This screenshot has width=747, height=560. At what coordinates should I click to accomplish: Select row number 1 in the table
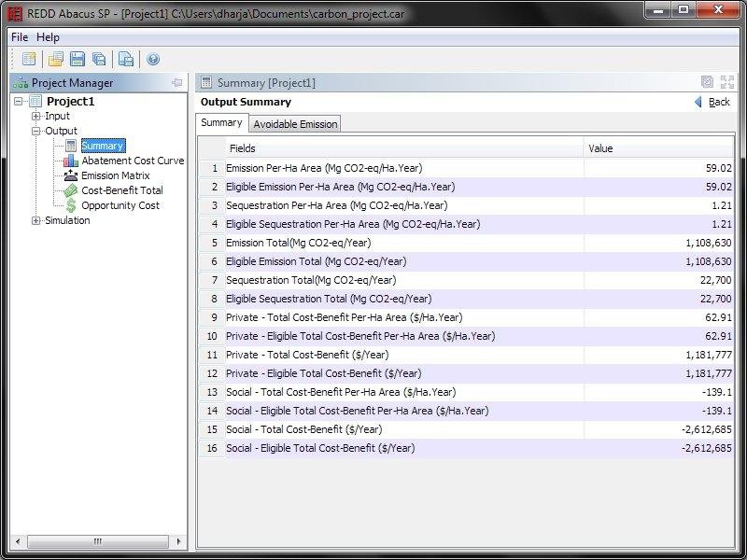pos(212,168)
